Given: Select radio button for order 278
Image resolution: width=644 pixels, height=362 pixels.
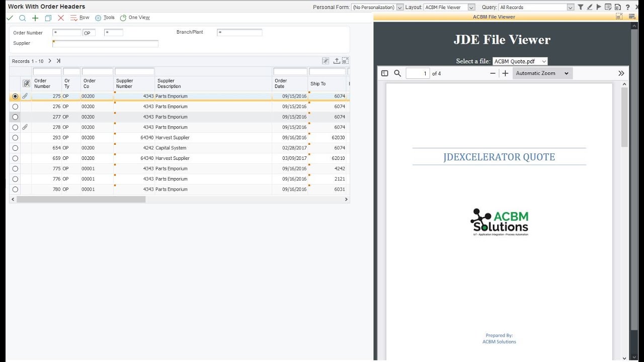Looking at the screenshot, I should [15, 127].
